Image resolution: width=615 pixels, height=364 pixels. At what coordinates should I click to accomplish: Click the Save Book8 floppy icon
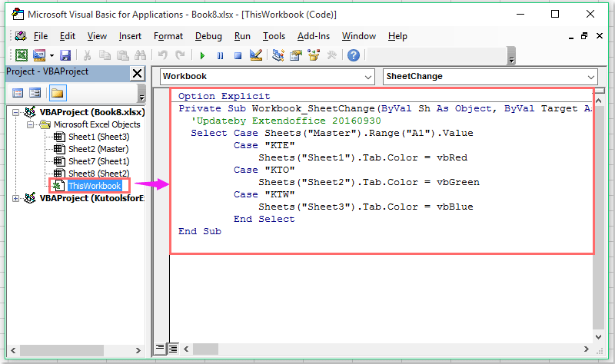pos(65,55)
